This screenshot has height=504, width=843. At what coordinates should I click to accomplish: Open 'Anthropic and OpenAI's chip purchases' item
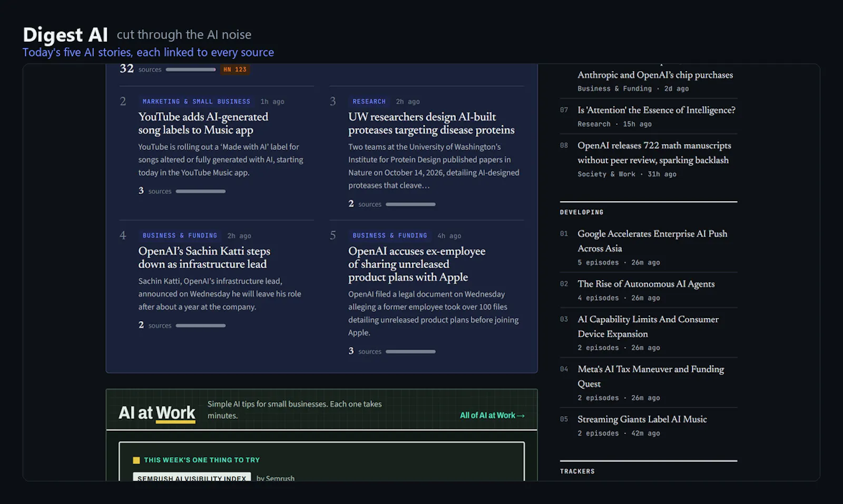tap(655, 75)
